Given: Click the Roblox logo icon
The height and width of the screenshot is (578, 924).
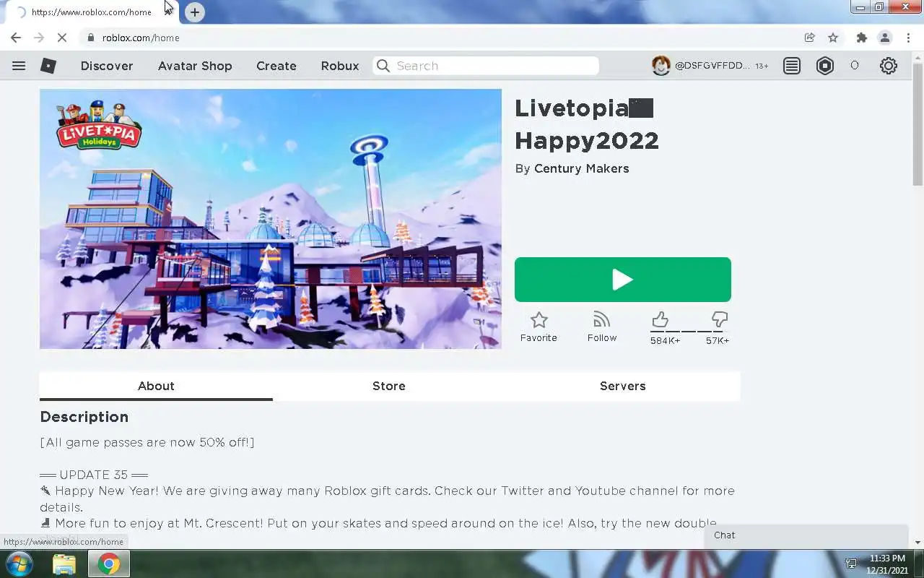Looking at the screenshot, I should pos(48,66).
